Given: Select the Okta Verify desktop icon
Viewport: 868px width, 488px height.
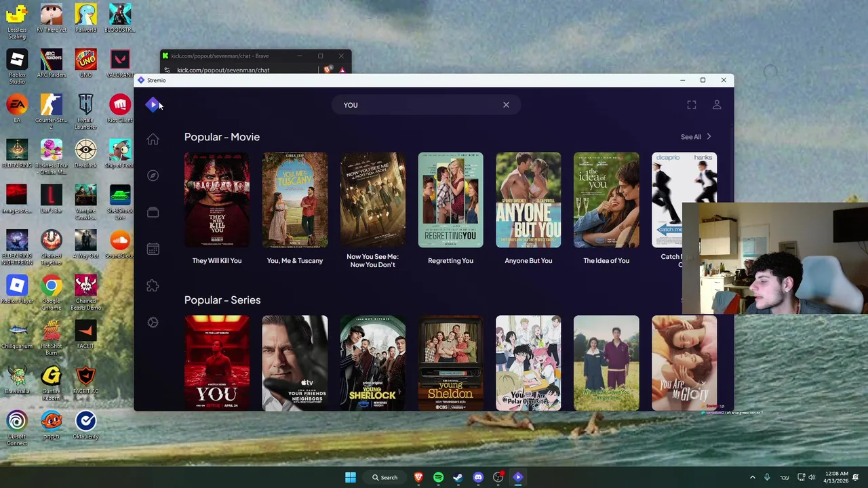Looking at the screenshot, I should coord(85,425).
